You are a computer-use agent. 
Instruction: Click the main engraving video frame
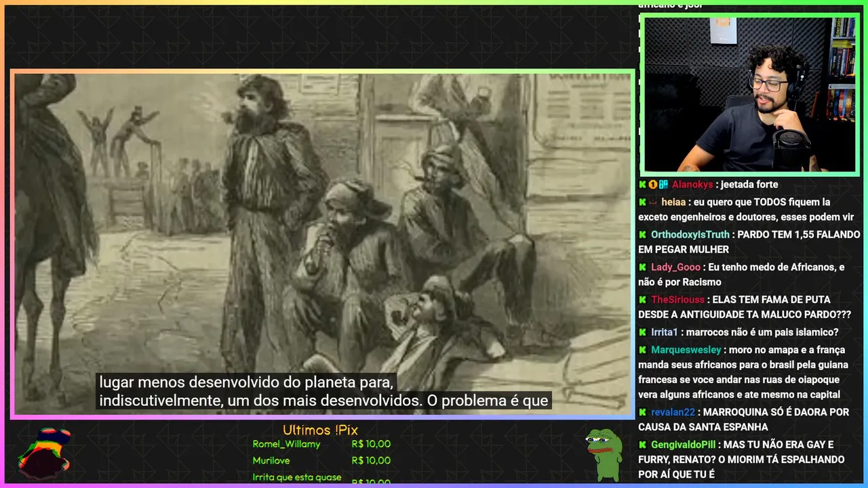click(323, 244)
